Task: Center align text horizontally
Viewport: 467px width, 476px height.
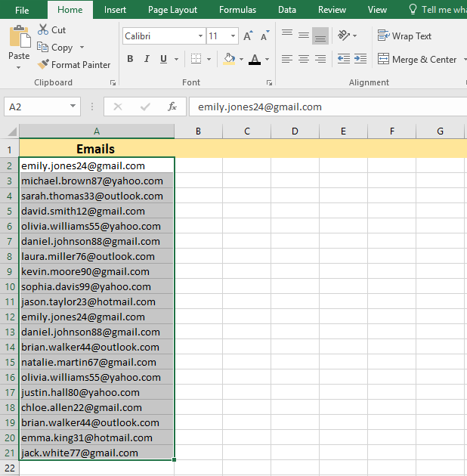Action: tap(304, 59)
